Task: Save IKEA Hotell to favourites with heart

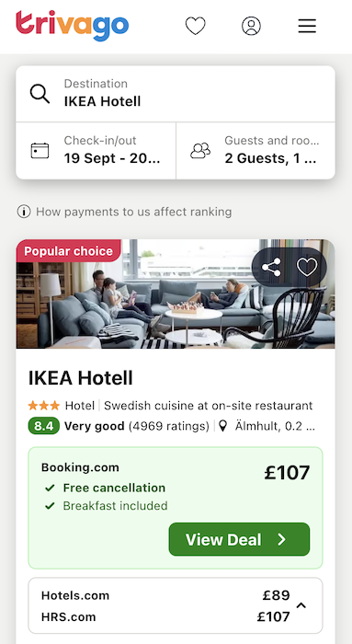Action: coord(307,268)
